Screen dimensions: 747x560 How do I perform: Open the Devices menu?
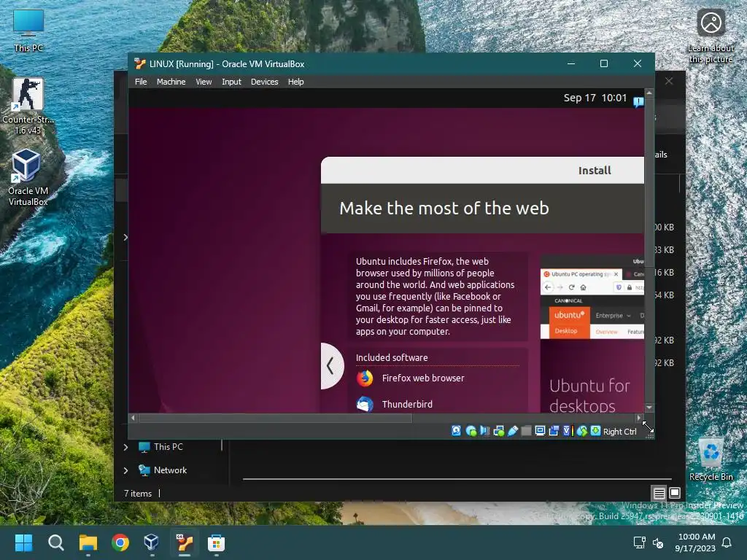pos(264,82)
